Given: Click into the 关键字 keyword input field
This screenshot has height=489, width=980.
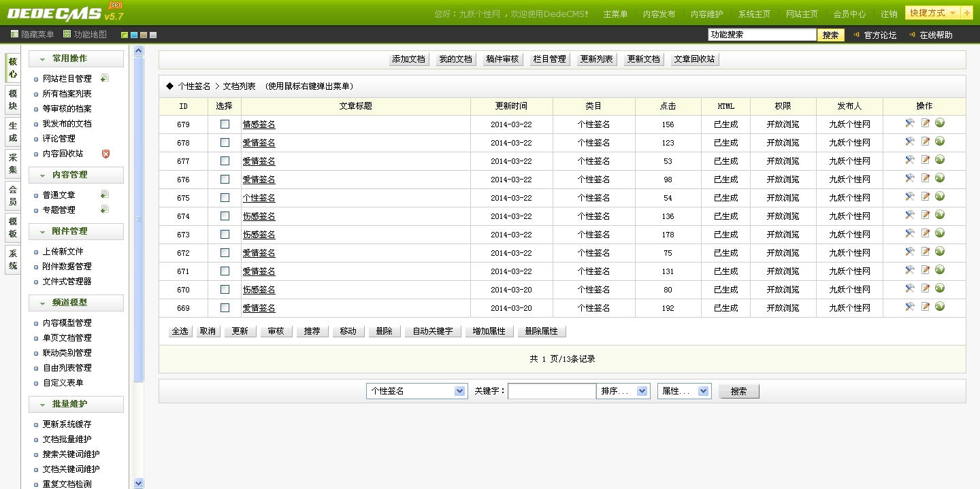Looking at the screenshot, I should [551, 391].
